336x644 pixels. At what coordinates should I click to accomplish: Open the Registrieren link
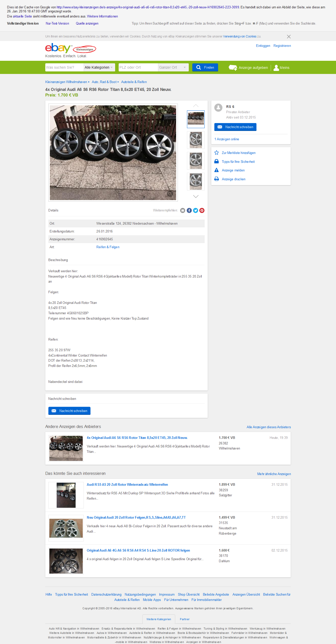[x=282, y=46]
